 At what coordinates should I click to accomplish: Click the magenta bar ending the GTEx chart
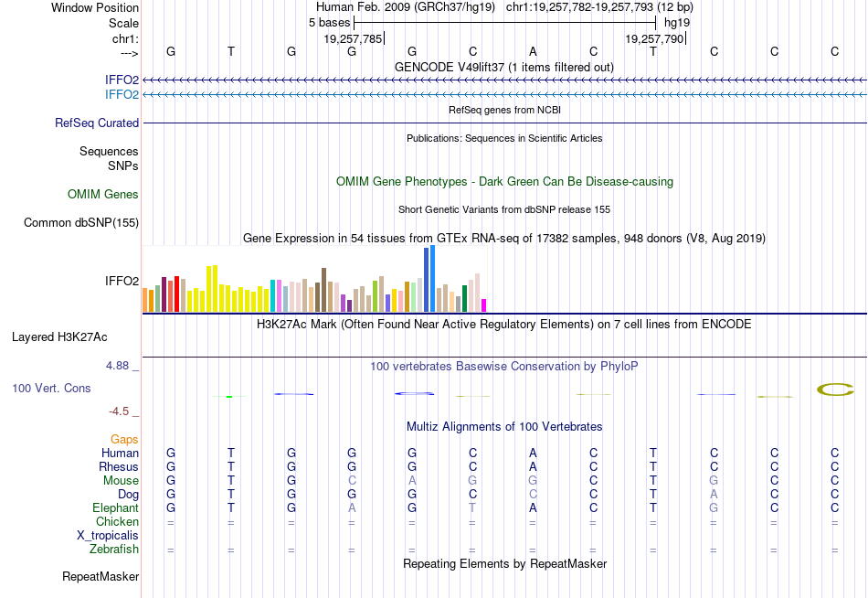click(484, 305)
